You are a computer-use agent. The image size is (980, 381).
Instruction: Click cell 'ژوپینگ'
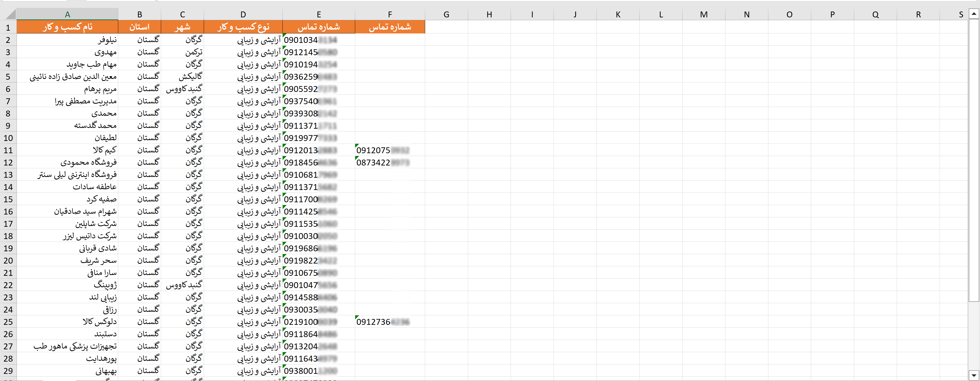click(67, 285)
